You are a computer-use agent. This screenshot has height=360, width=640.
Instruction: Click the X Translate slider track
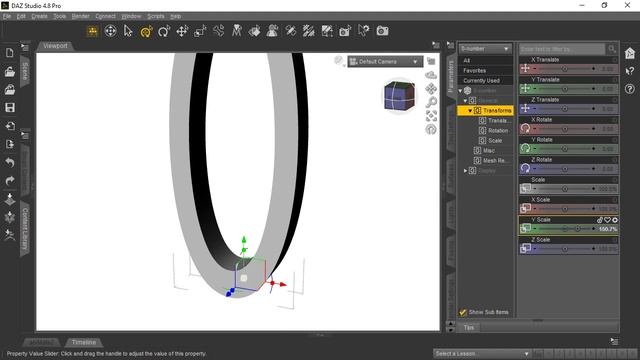point(564,69)
